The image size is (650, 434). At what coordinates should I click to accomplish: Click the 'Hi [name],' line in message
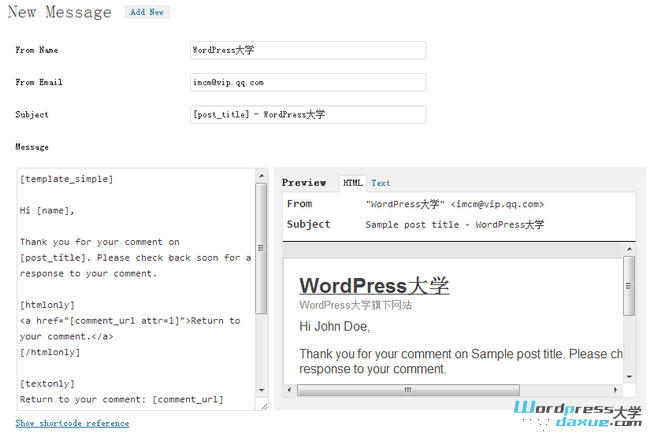47,211
